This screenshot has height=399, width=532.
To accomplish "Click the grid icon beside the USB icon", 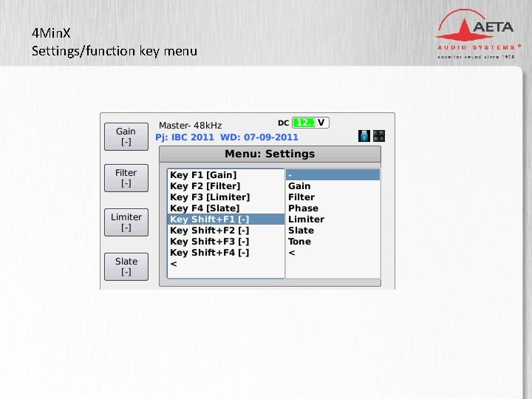I will pyautogui.click(x=379, y=136).
